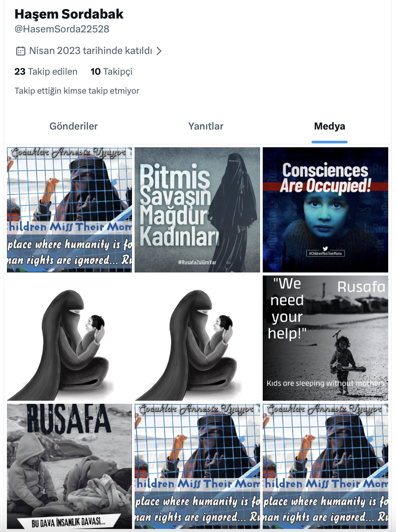
Task: Click the Nisan 2023 tarihinde katıldı text
Action: click(91, 51)
